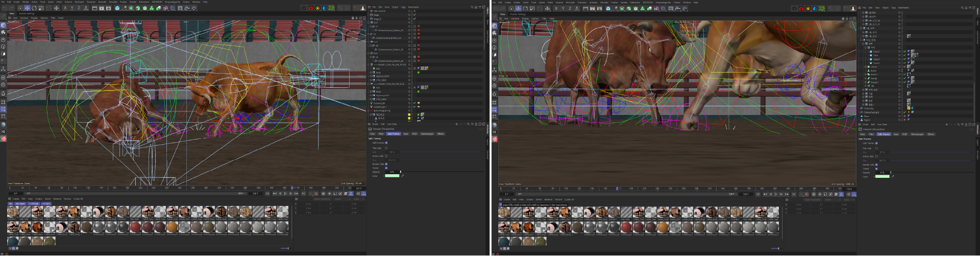This screenshot has height=256, width=980.
Task: Enable Model mode in left window side palette
Action: [x=3, y=25]
